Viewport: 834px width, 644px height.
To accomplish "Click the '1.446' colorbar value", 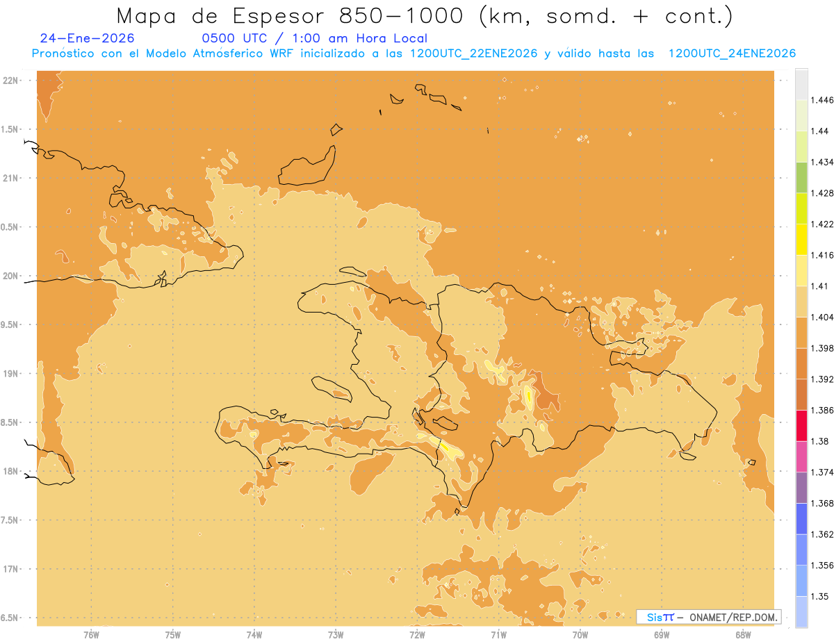I will (x=823, y=100).
